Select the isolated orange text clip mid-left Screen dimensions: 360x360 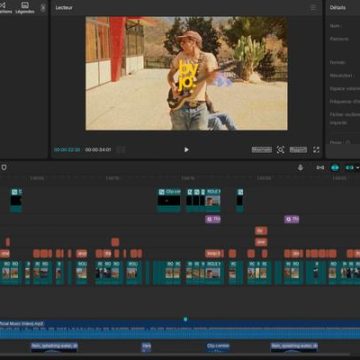pos(115,242)
